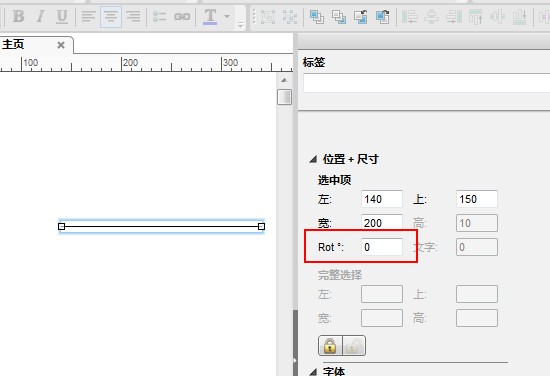Bring the selected widget to front
The width and height of the screenshot is (550, 376).
(x=317, y=16)
